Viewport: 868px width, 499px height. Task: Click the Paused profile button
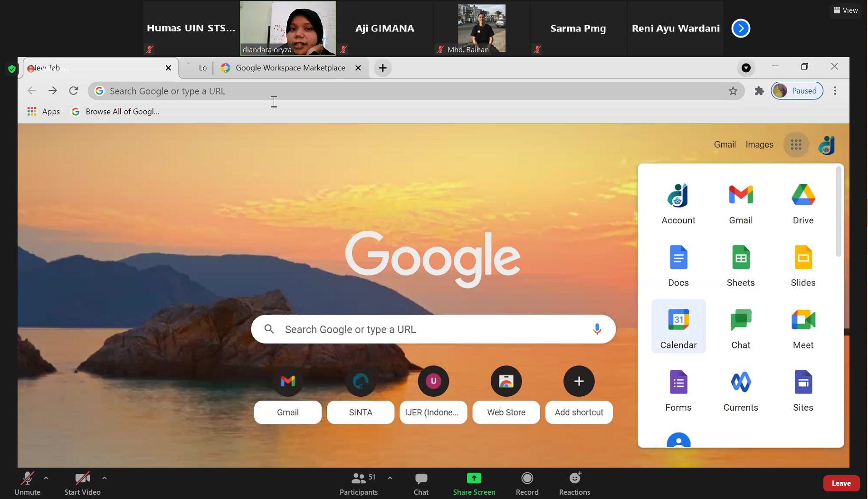point(797,91)
